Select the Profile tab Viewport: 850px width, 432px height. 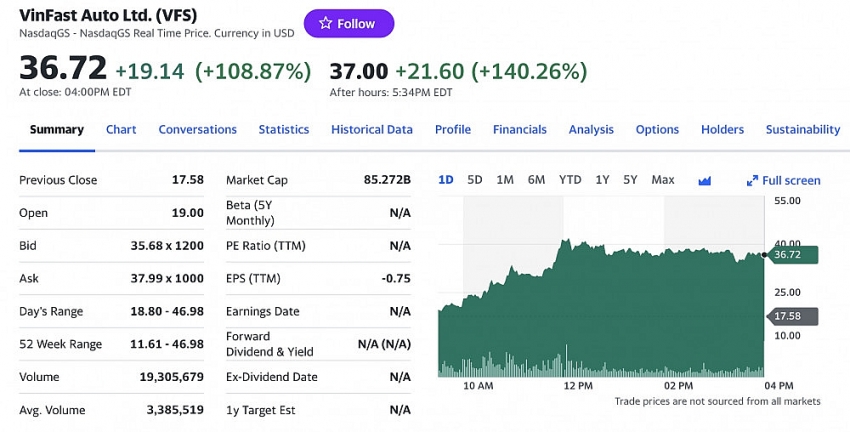(x=453, y=130)
